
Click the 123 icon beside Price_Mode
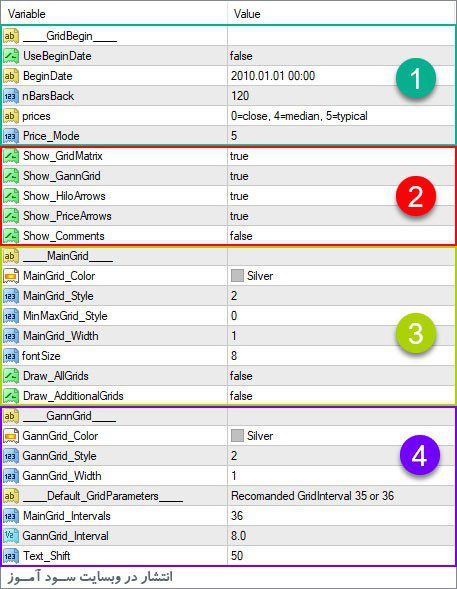coord(11,136)
